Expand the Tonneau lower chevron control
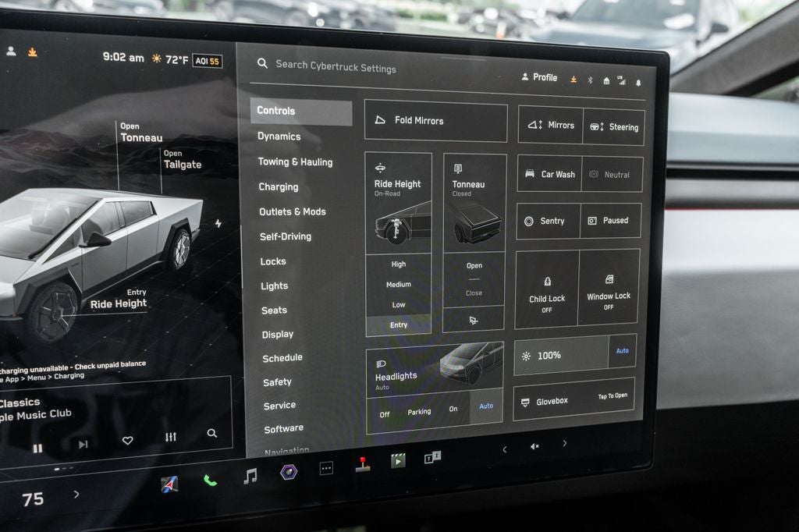Viewport: 799px width, 532px height. [x=474, y=318]
